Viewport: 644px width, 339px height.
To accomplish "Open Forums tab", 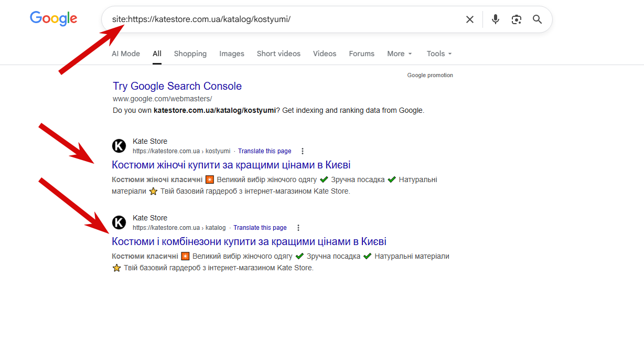I will [362, 54].
